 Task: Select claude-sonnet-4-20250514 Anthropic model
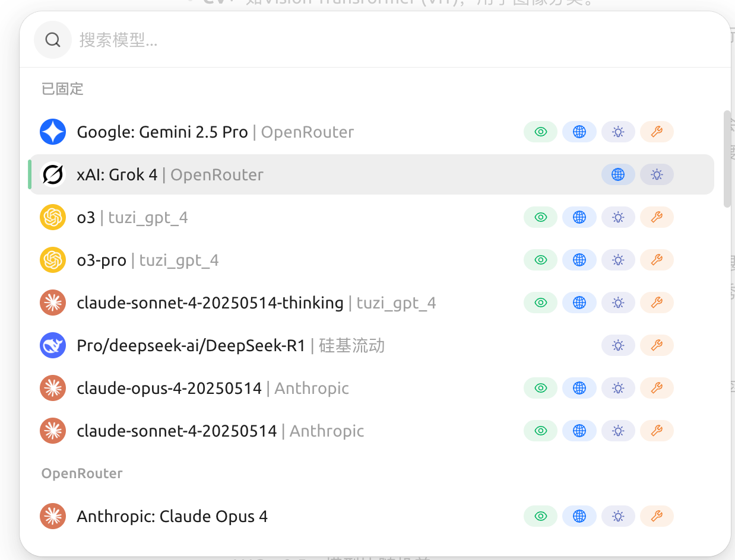click(371, 431)
